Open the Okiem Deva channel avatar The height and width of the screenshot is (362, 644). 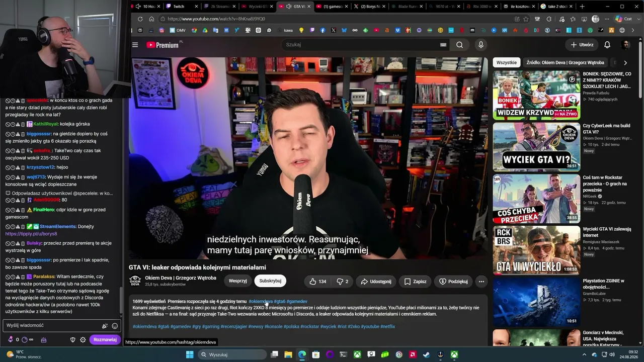(135, 281)
